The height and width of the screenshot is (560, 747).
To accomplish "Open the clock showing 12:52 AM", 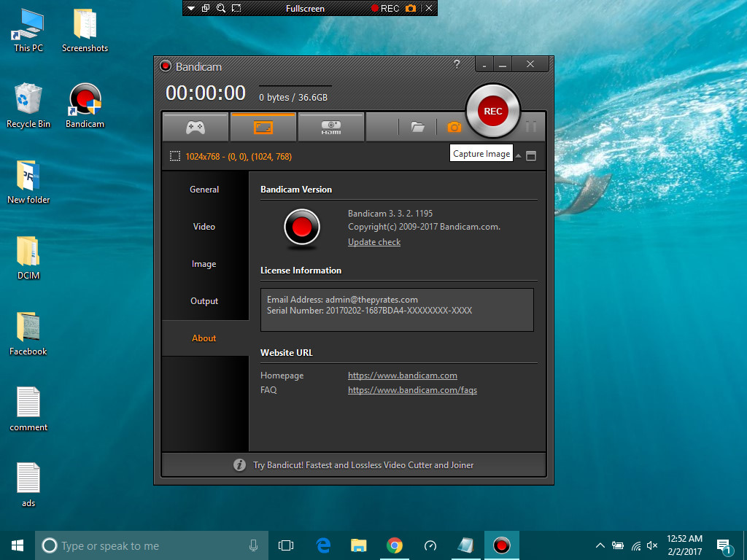I will click(684, 545).
